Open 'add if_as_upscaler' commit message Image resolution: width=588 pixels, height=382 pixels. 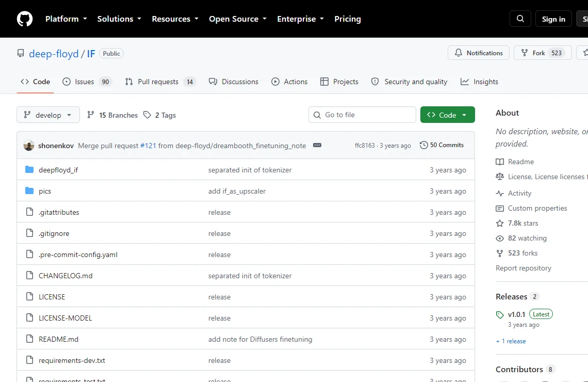tap(237, 191)
